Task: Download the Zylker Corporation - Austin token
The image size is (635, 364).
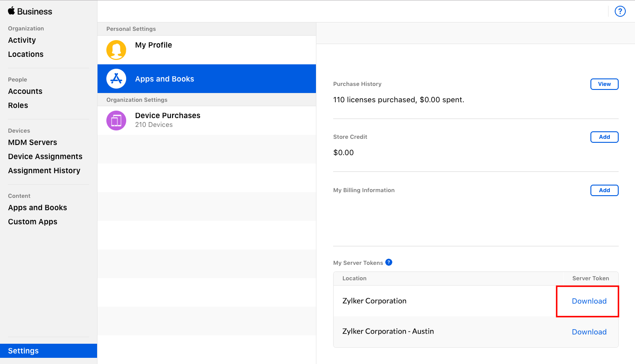Action: click(589, 332)
